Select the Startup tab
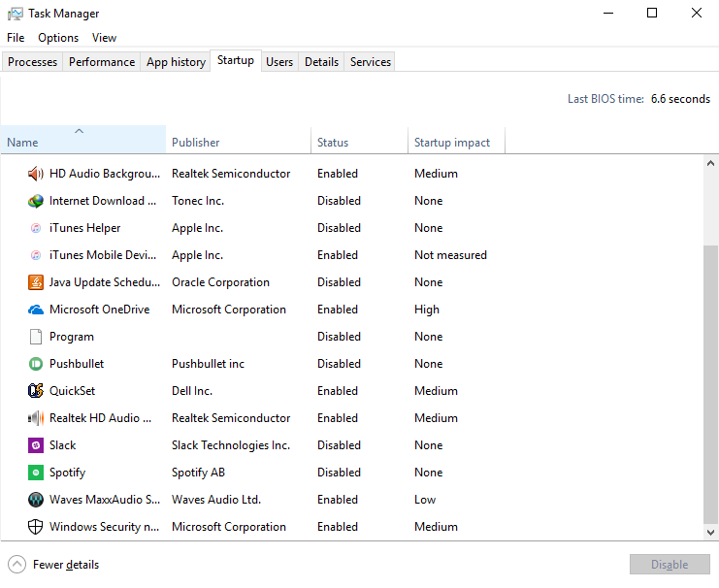Screen dimensions: 719x588 click(236, 60)
